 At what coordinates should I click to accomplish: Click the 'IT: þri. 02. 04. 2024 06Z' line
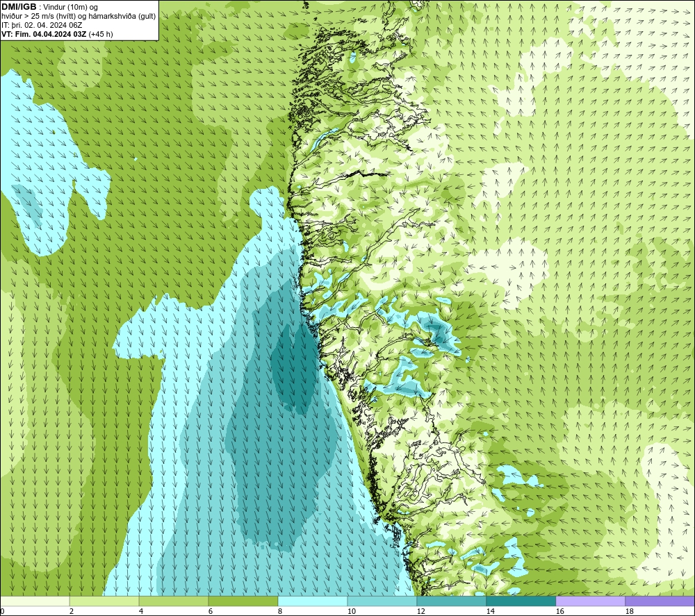point(42,25)
